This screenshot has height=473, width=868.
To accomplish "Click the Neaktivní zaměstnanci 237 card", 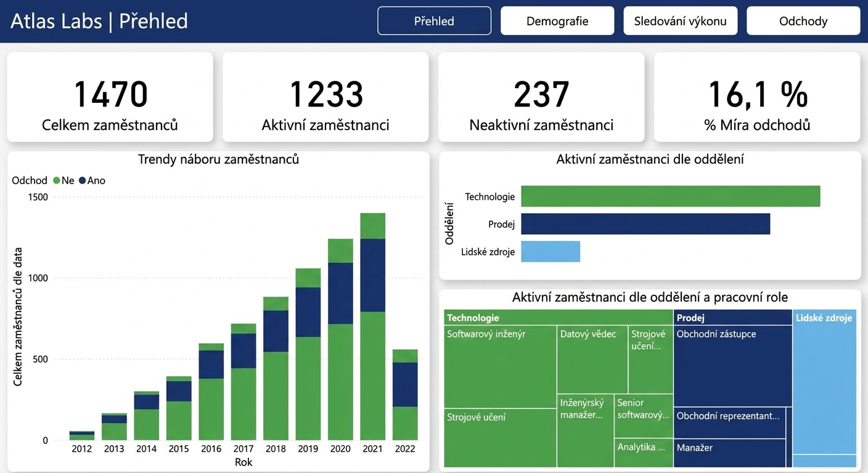I will click(541, 97).
